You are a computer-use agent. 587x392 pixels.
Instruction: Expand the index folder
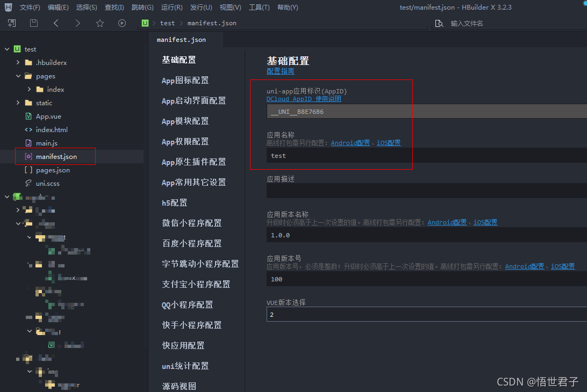(29, 89)
